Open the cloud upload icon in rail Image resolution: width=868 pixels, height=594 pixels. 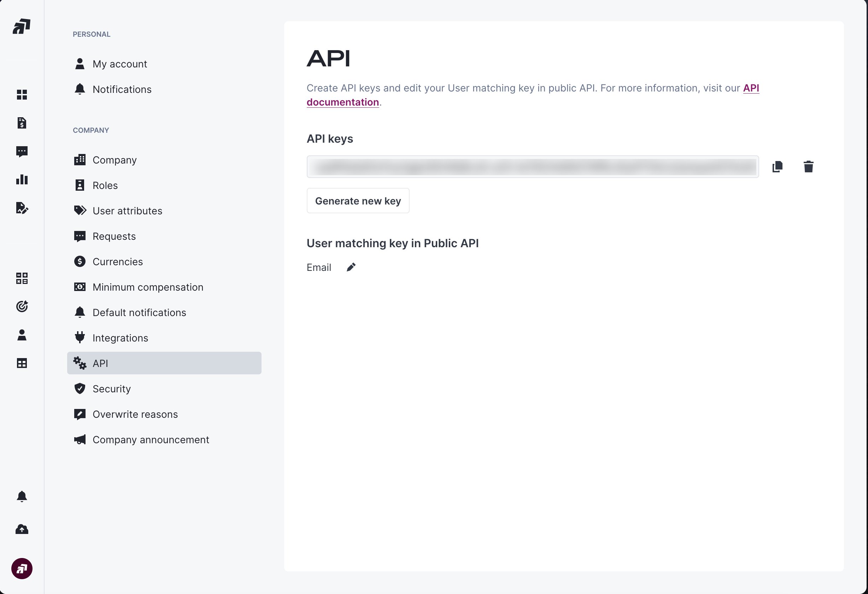click(22, 529)
